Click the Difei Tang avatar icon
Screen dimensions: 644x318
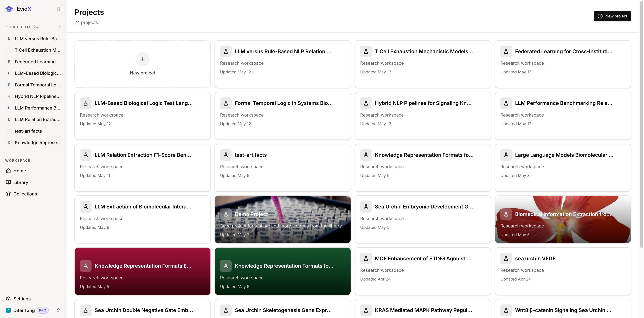tap(8, 310)
